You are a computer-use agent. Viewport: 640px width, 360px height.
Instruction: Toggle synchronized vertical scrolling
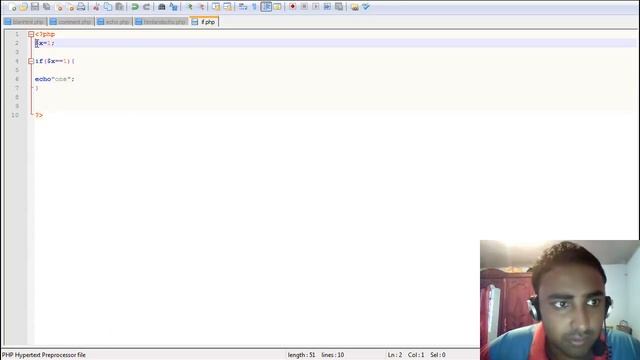(x=216, y=7)
